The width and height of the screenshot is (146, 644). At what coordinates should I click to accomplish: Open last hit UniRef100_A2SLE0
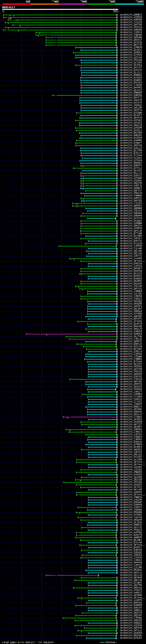[131, 638]
